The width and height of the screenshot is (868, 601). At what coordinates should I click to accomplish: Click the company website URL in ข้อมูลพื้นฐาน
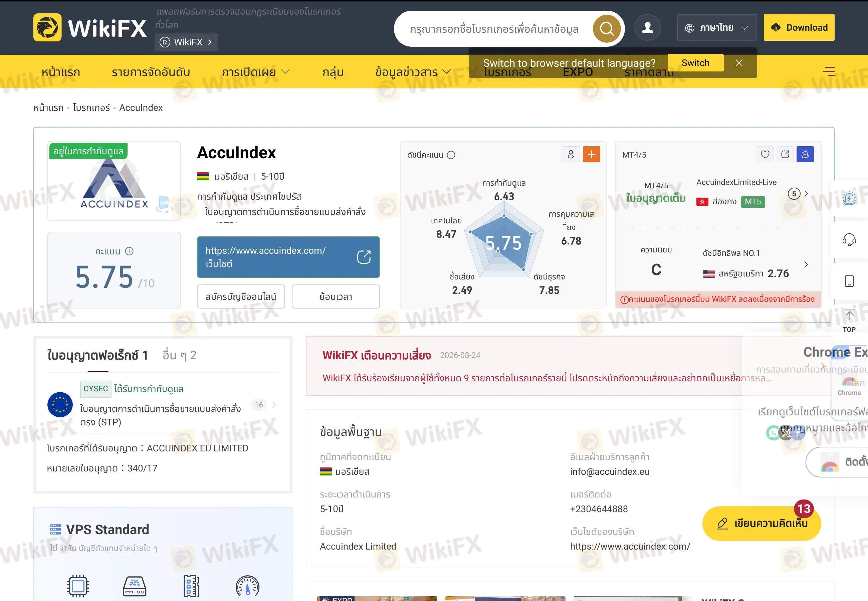[630, 546]
